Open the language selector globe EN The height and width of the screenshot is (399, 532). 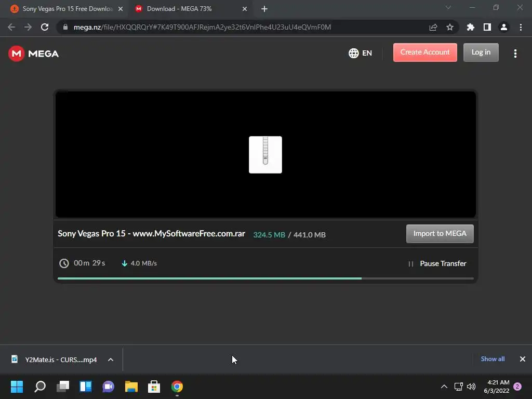[361, 54]
